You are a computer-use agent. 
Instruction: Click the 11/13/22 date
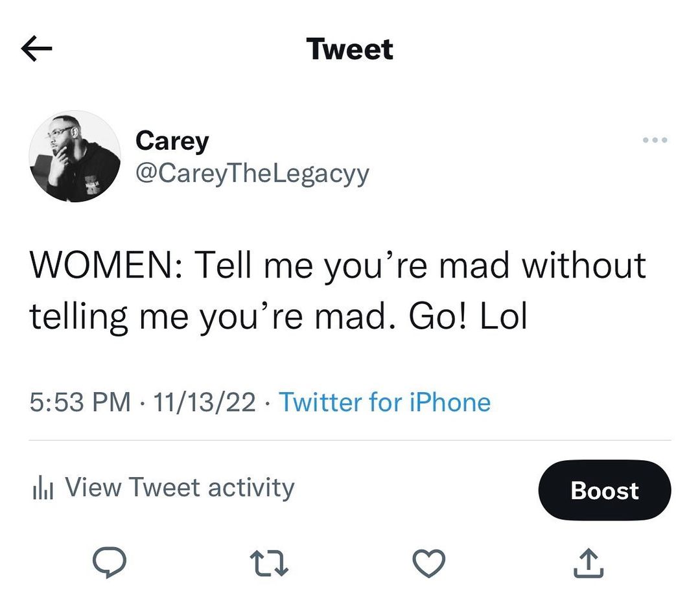[x=205, y=402]
